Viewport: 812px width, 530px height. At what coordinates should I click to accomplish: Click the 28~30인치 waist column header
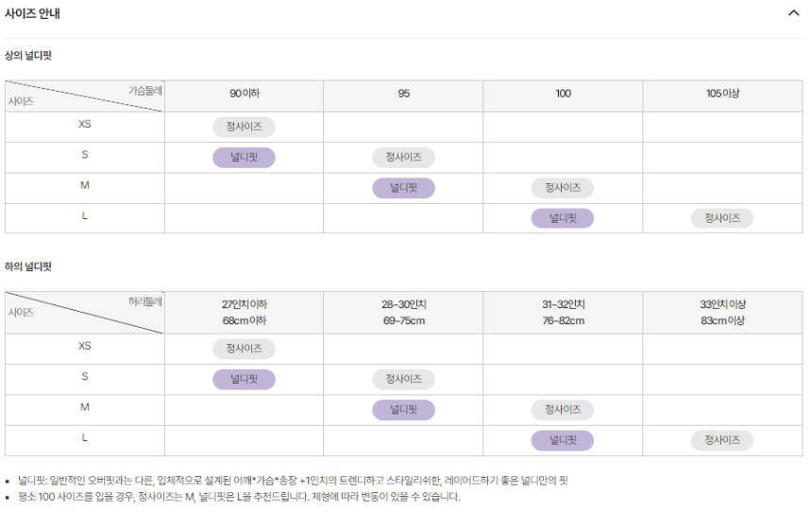pos(403,312)
